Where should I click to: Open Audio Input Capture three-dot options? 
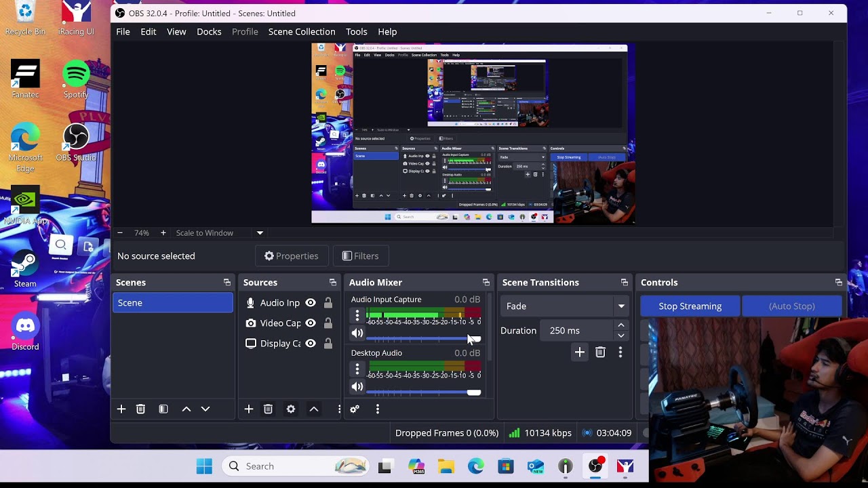coord(357,315)
